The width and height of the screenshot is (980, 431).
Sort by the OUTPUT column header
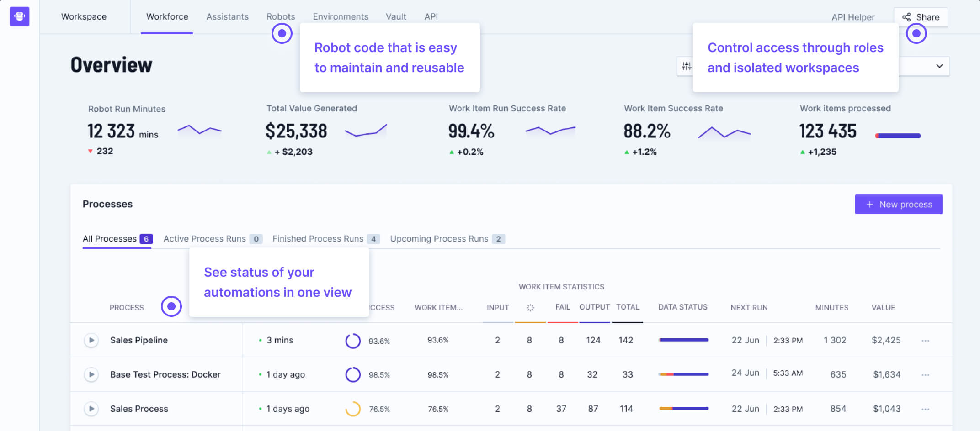click(595, 307)
